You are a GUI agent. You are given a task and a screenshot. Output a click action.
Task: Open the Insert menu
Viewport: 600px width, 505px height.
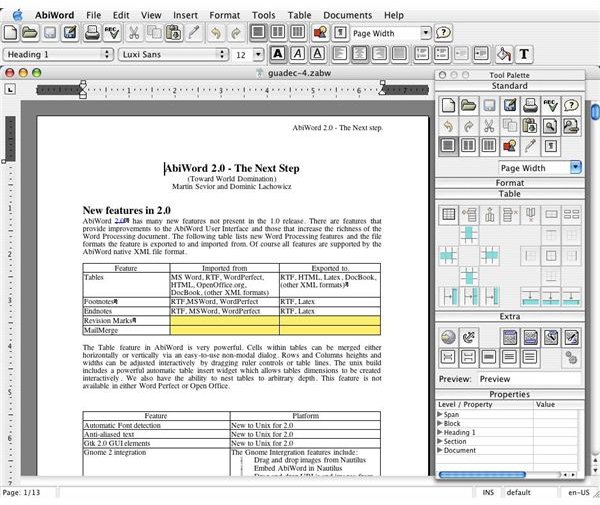click(185, 15)
